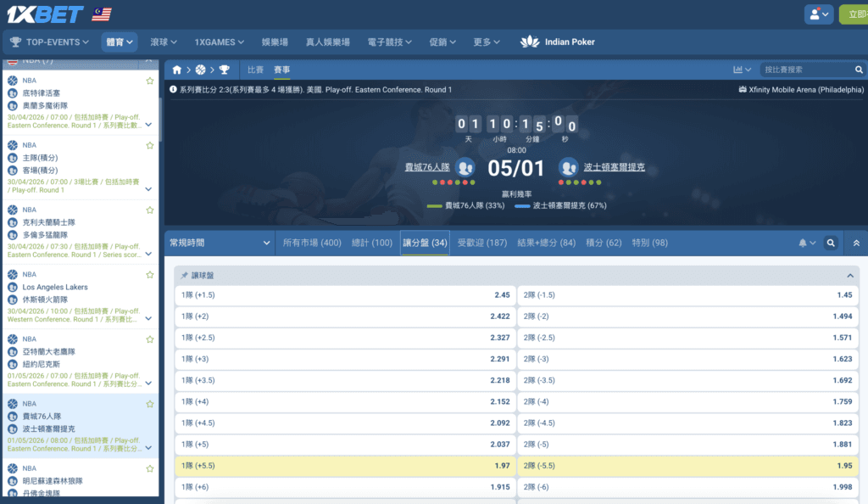Click 波士頓塞爾提克 team avatar
The width and height of the screenshot is (868, 504).
568,167
